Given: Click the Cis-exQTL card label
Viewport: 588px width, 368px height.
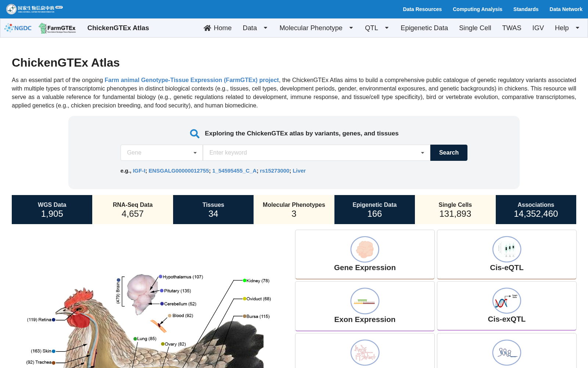Looking at the screenshot, I should point(507,319).
